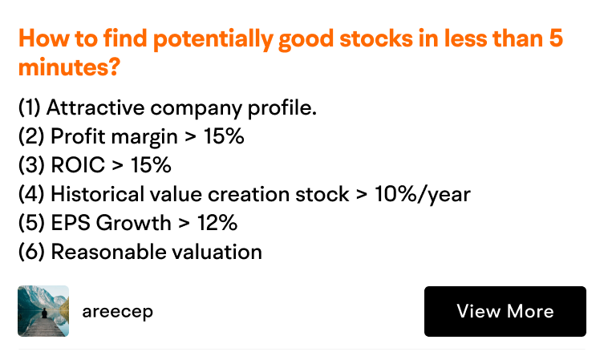Click the words 'Profit margin'
The width and height of the screenshot is (604, 364).
114,137
